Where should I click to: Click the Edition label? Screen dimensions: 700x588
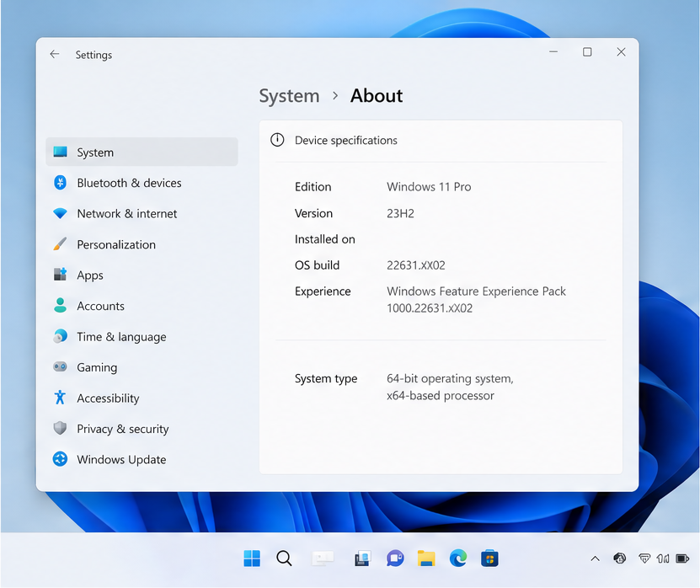313,187
